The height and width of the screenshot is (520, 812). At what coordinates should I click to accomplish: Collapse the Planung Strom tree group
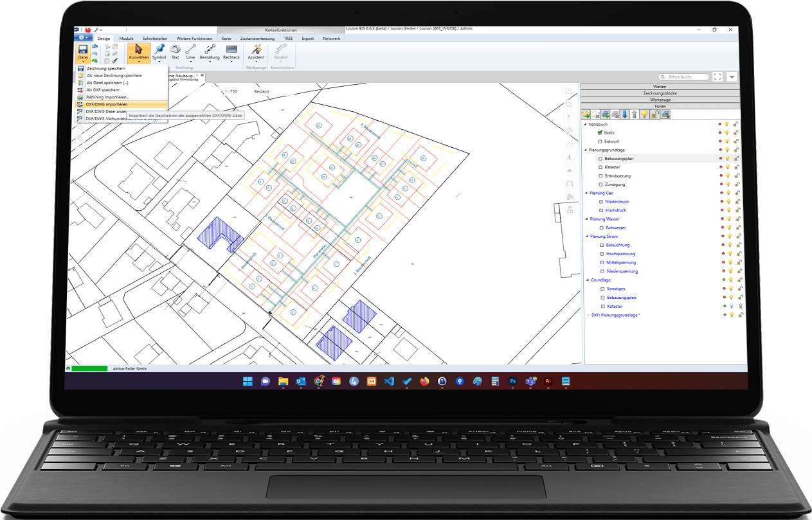pos(586,237)
